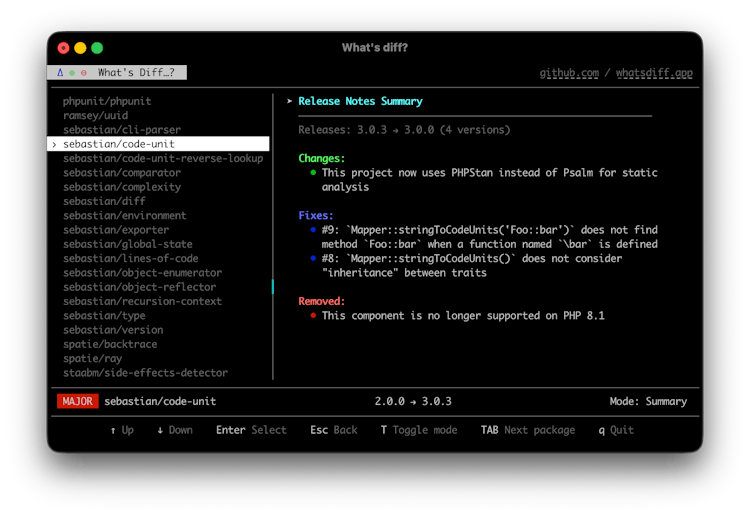Click the chevron beside sebastian/code-unit
Screen dimensions: 750x515
click(54, 144)
